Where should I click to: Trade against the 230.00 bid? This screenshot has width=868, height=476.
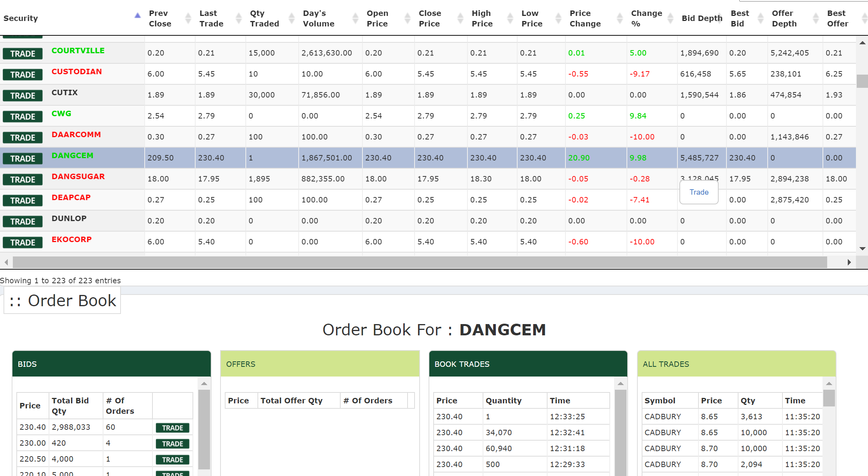point(173,444)
